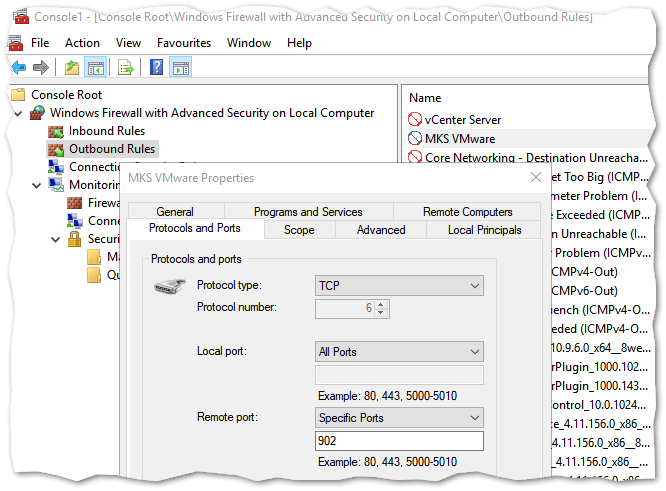Image resolution: width=666 pixels, height=491 pixels.
Task: Open Help via the question mark icon
Action: point(156,68)
